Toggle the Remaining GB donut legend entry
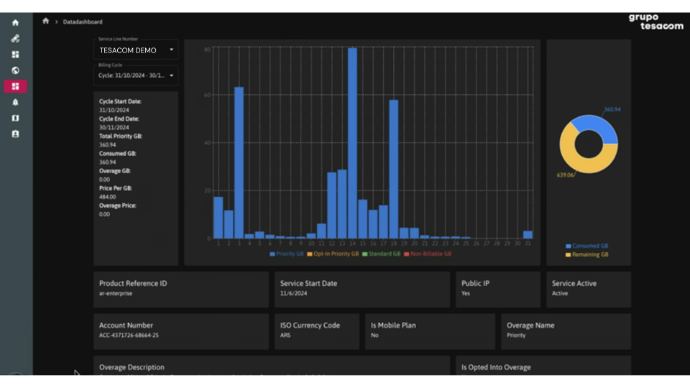 point(587,255)
